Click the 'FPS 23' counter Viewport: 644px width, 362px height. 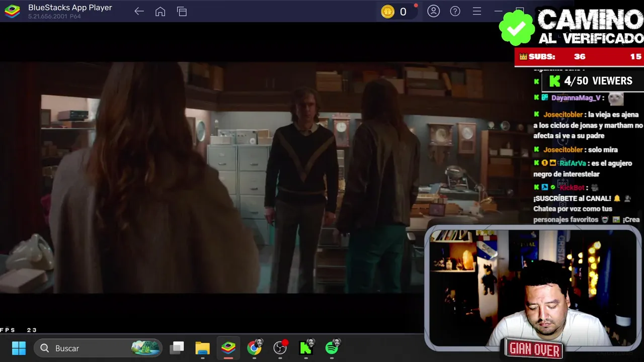click(19, 330)
